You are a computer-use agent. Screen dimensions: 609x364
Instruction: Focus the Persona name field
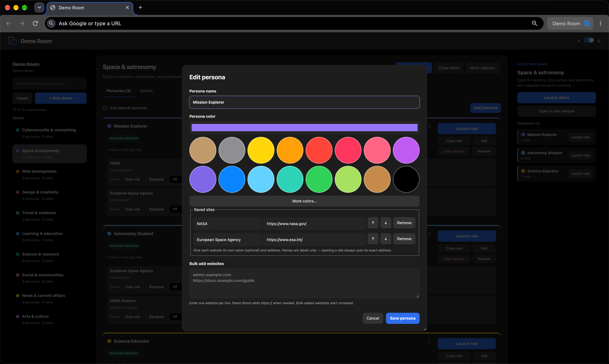304,102
